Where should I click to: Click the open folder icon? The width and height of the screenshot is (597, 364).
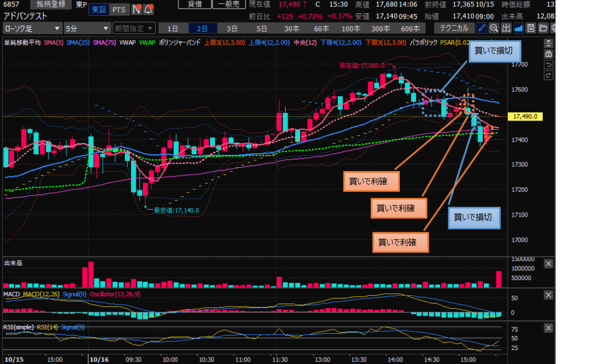(x=543, y=28)
